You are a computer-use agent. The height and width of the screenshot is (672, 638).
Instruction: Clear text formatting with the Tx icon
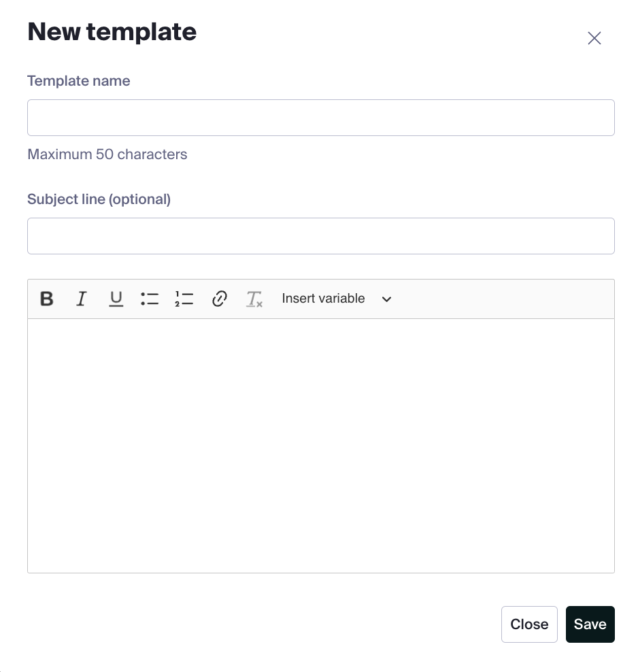coord(254,299)
